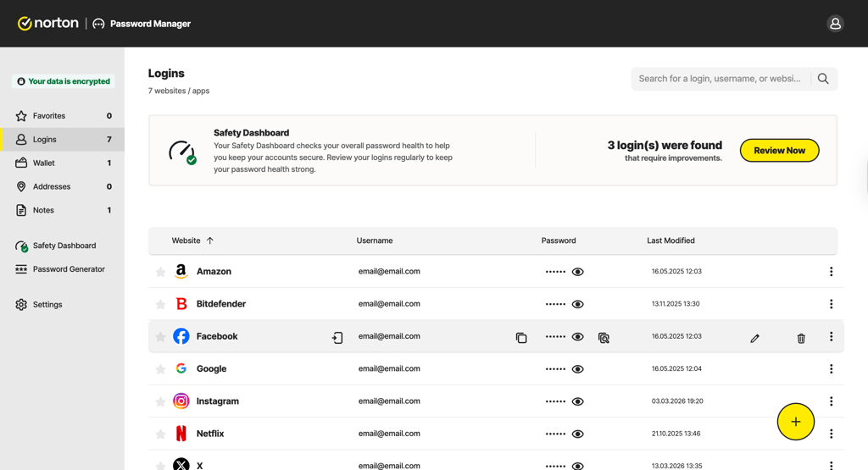The height and width of the screenshot is (470, 868).
Task: Open the Google row three-dot menu
Action: point(831,369)
